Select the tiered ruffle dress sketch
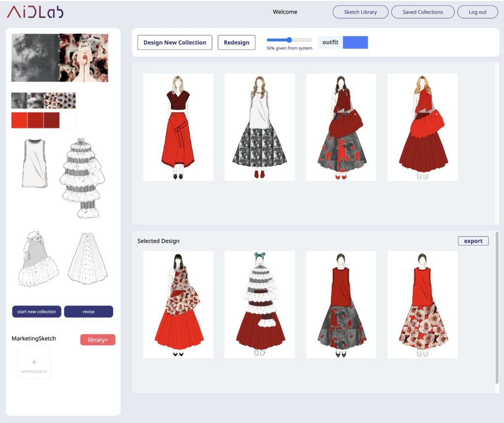The height and width of the screenshot is (423, 504). tap(79, 178)
